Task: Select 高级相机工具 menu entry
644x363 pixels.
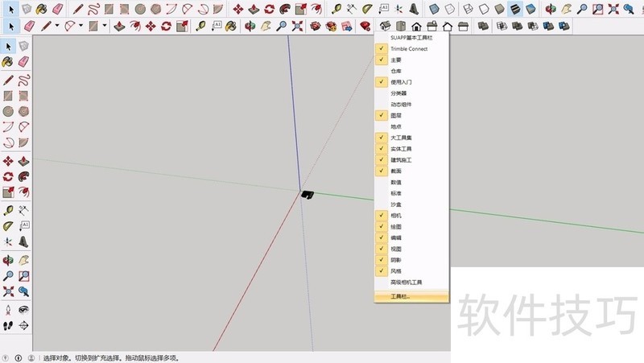Action: (x=406, y=283)
